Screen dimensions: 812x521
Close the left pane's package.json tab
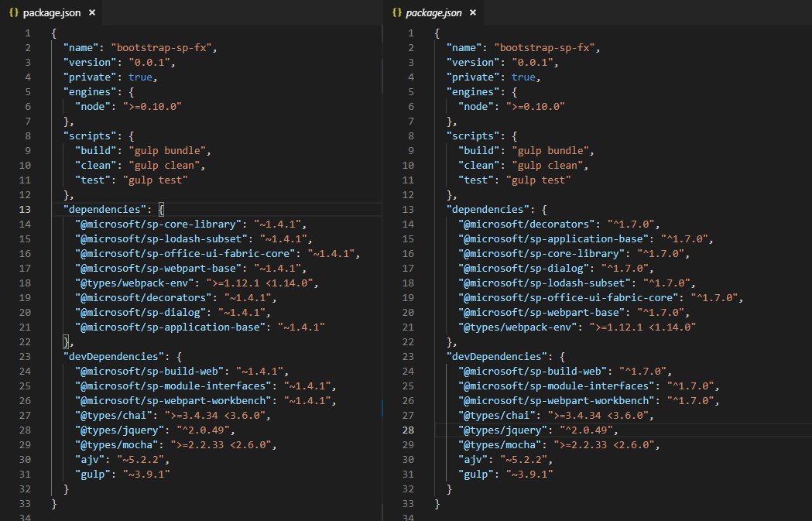(x=92, y=12)
